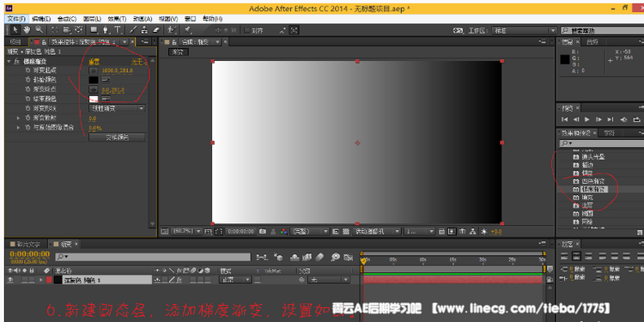Select the Rotation tool

tap(55, 29)
